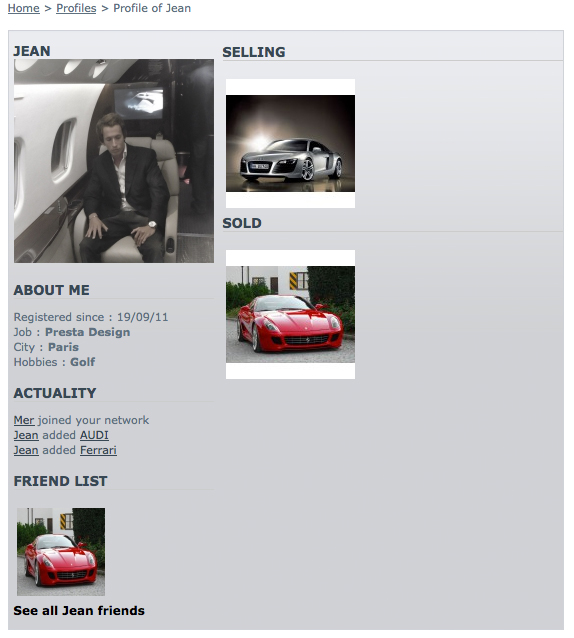Open the Profiles breadcrumb link
Viewport: 574px width, 638px height.
[x=76, y=8]
